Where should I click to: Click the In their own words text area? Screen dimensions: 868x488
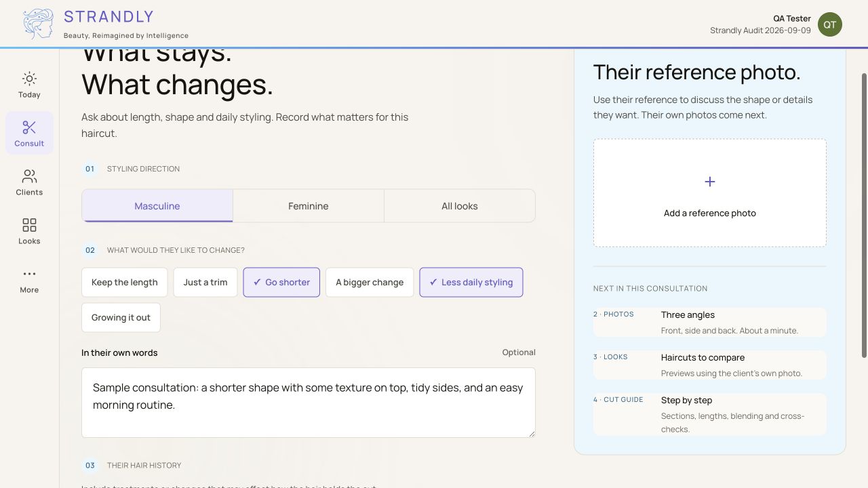coord(309,403)
